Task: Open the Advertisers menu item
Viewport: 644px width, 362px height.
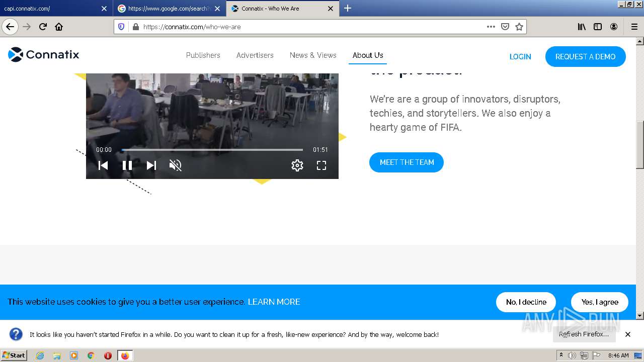Action: coord(255,55)
